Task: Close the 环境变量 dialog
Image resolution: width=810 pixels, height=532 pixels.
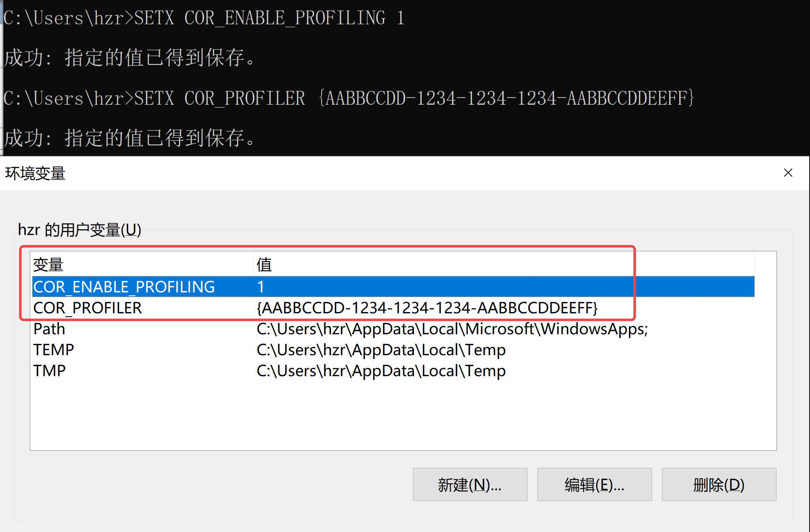Action: pos(788,173)
